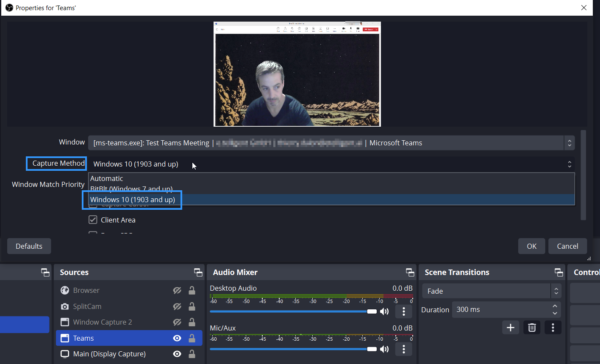Click the Mic/Aux label
This screenshot has height=364, width=600.
tap(223, 328)
